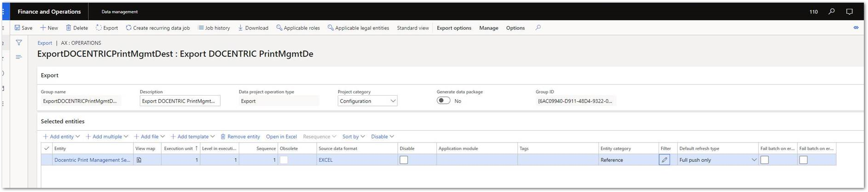The height and width of the screenshot is (192, 868).
Task: Expand the Add multiple dropdown
Action: tap(107, 137)
